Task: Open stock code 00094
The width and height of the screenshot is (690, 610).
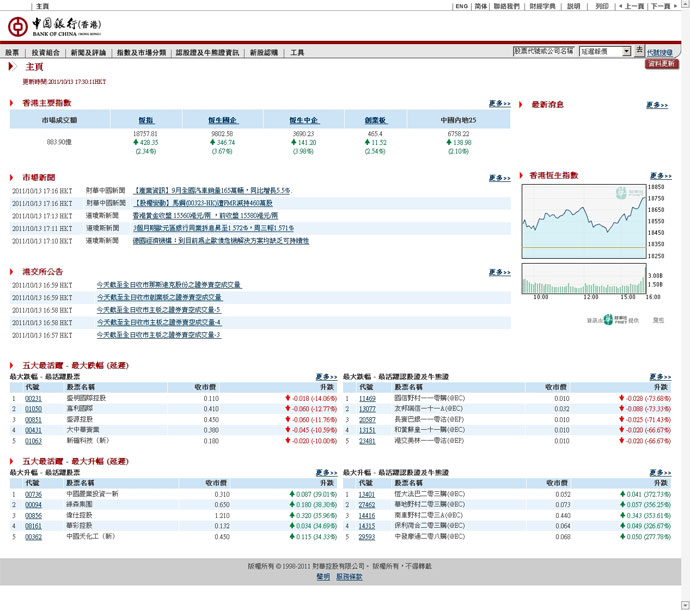Action: (33, 505)
